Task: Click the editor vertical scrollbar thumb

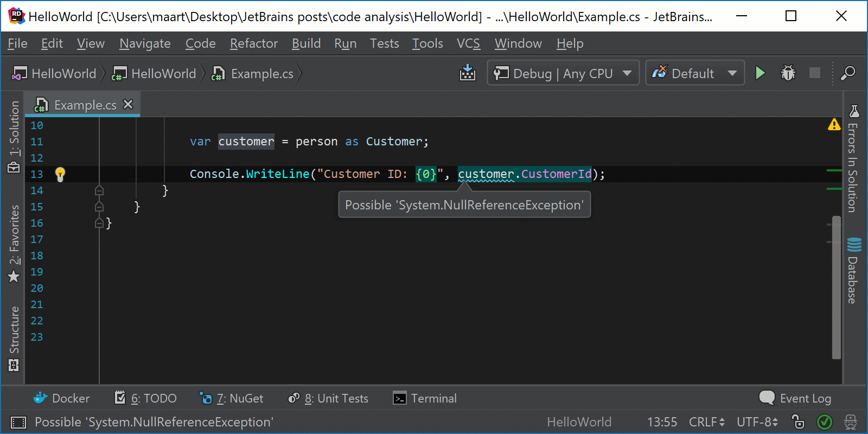Action: (837, 288)
